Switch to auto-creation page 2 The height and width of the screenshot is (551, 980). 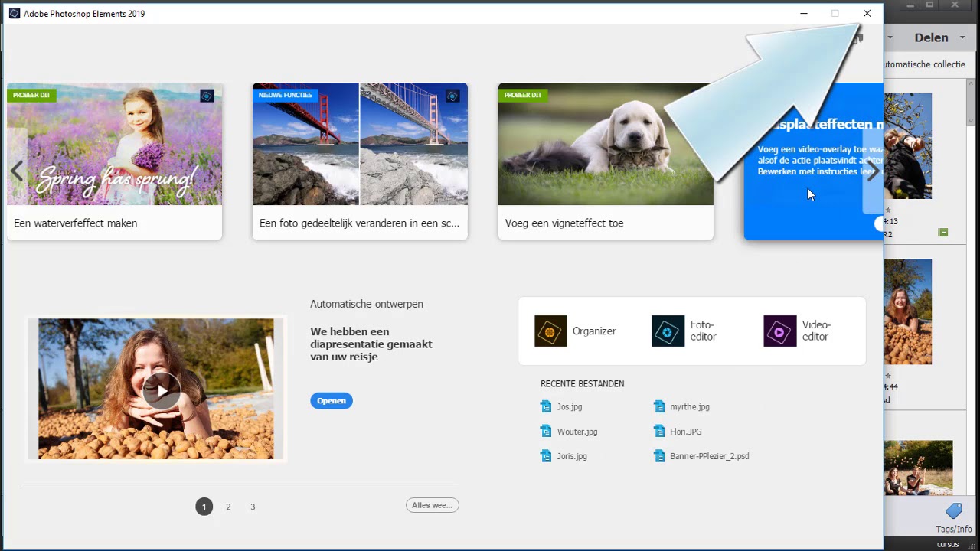(228, 507)
